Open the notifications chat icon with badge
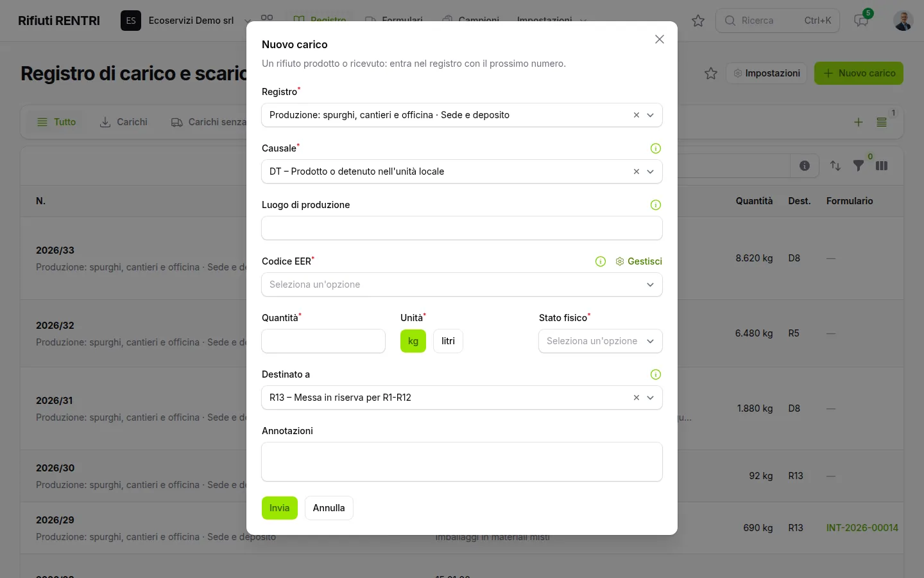 tap(861, 21)
